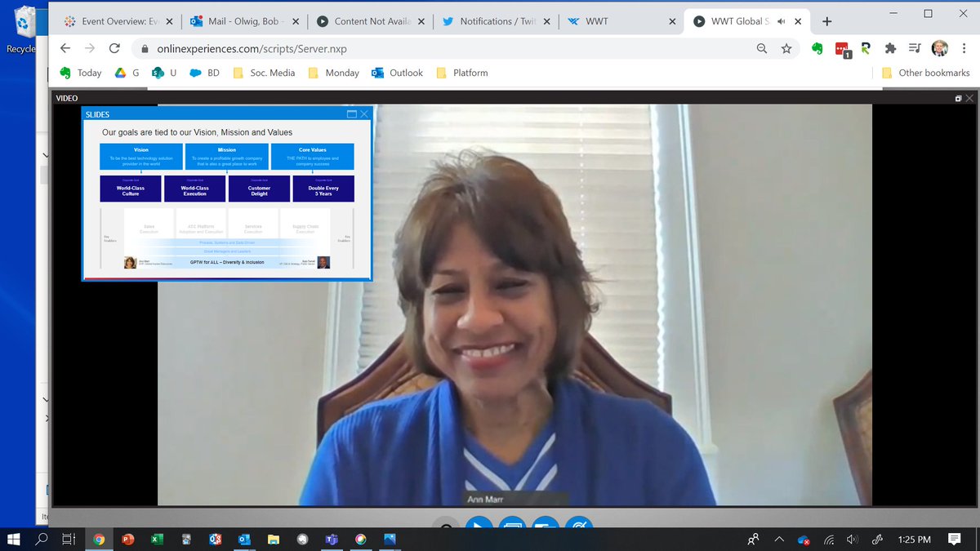Screen dimensions: 980x551
Task: Open the Extensions puzzle menu
Action: [x=890, y=48]
